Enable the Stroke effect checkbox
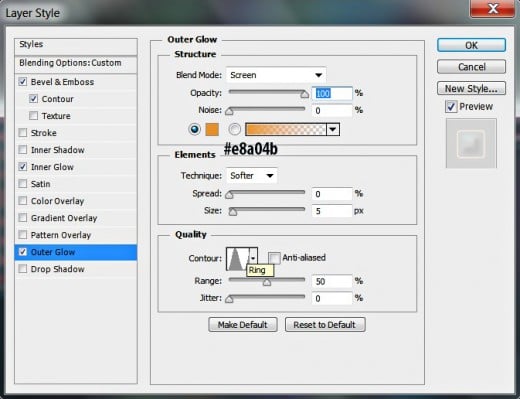Viewport: 520px width, 399px height. (23, 133)
